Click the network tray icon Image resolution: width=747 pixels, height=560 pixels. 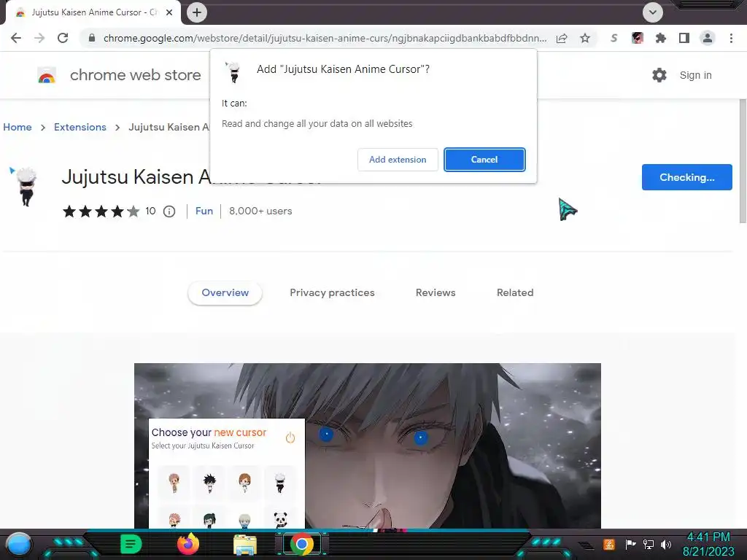point(649,544)
